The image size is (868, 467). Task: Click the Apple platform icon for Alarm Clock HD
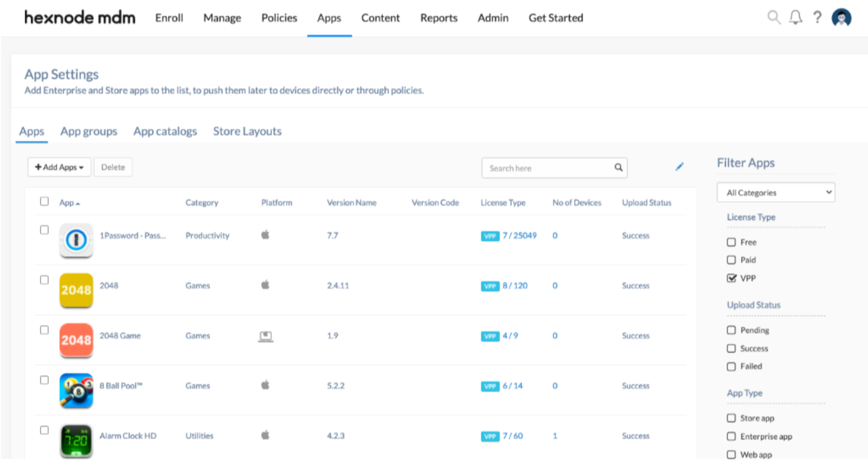(265, 436)
